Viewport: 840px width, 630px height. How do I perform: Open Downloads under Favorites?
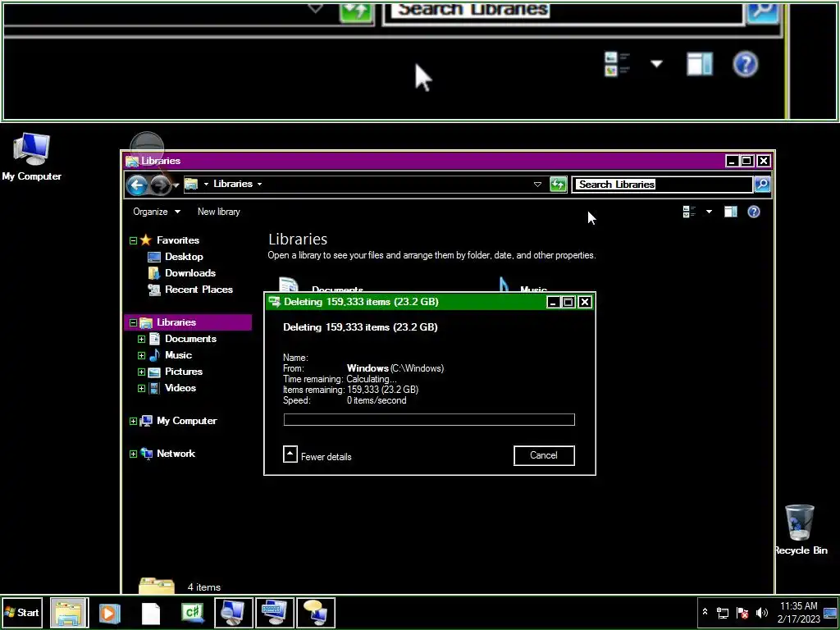190,273
